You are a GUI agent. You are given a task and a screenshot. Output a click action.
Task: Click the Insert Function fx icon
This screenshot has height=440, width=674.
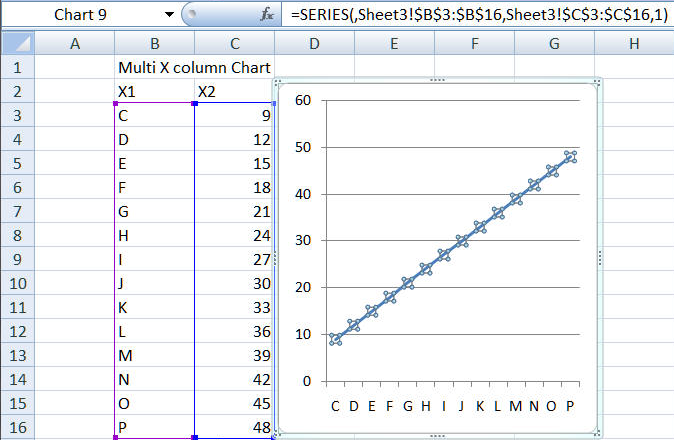(267, 15)
